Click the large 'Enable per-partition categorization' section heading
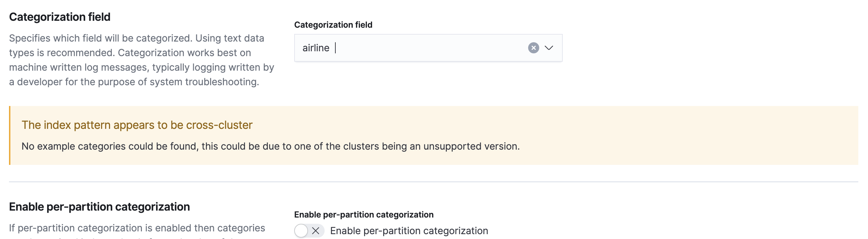Viewport: 868px width, 239px height. (99, 207)
